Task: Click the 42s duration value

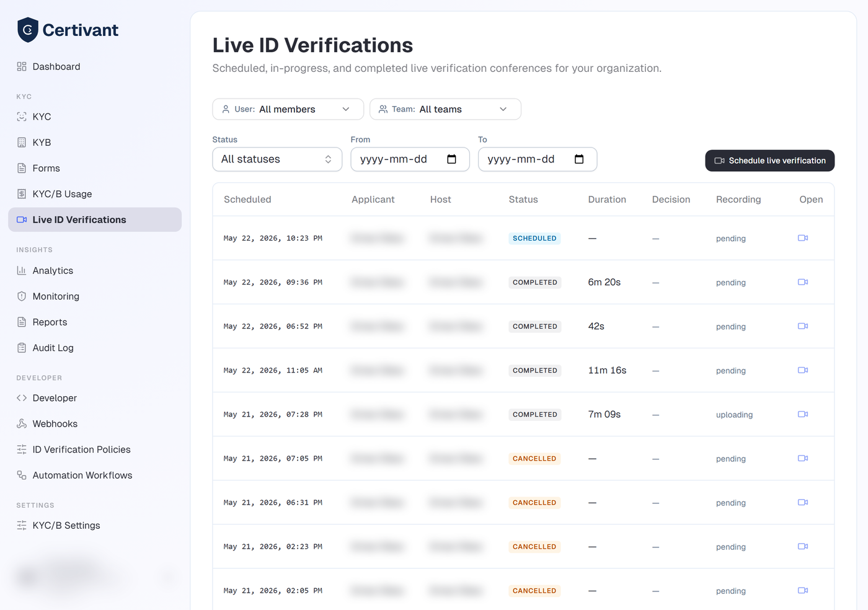Action: point(596,326)
